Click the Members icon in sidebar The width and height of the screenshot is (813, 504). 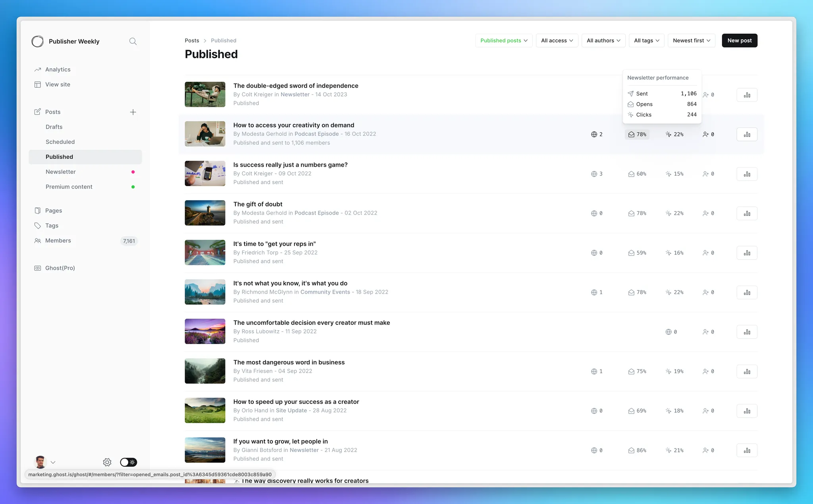click(38, 240)
